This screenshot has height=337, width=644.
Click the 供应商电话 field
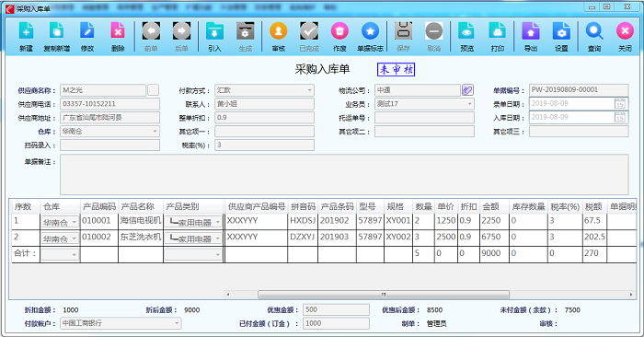110,104
